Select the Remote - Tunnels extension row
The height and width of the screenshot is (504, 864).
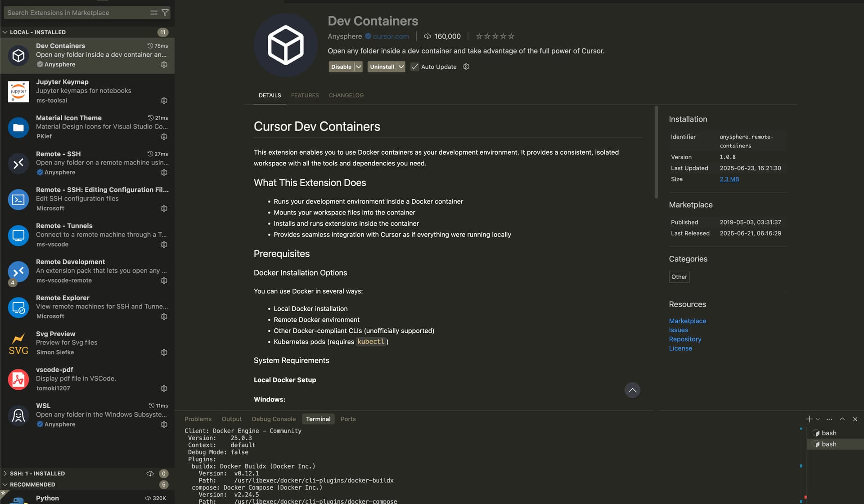point(87,235)
